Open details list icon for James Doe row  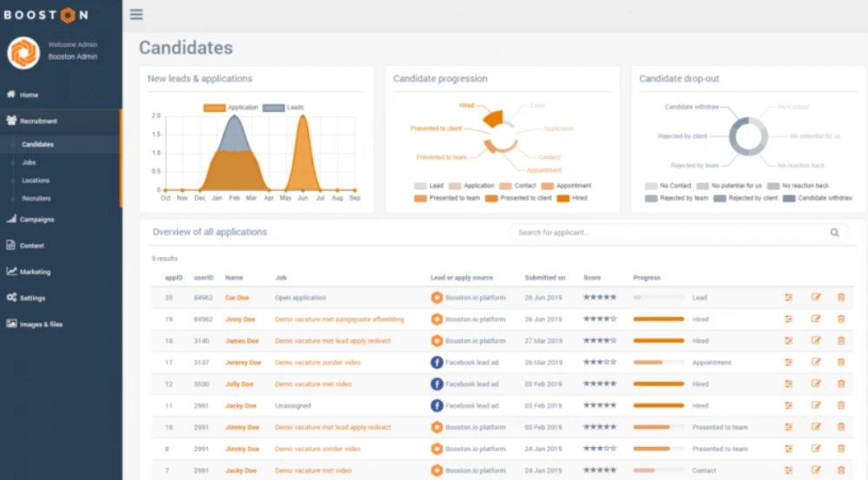[x=788, y=340]
